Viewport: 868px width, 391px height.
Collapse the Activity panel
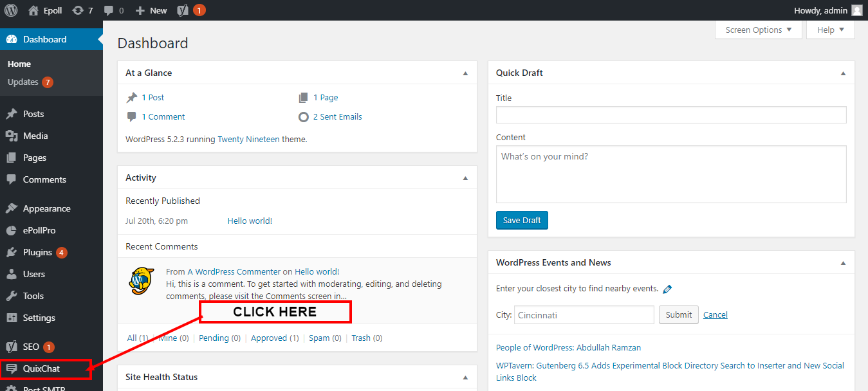coord(465,178)
